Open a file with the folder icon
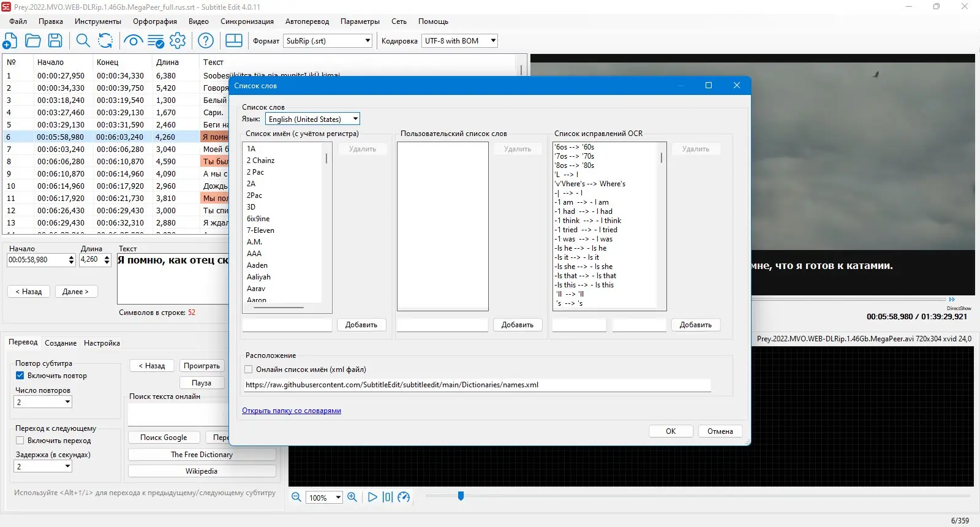Screen dimensions: 980x527 (33, 41)
